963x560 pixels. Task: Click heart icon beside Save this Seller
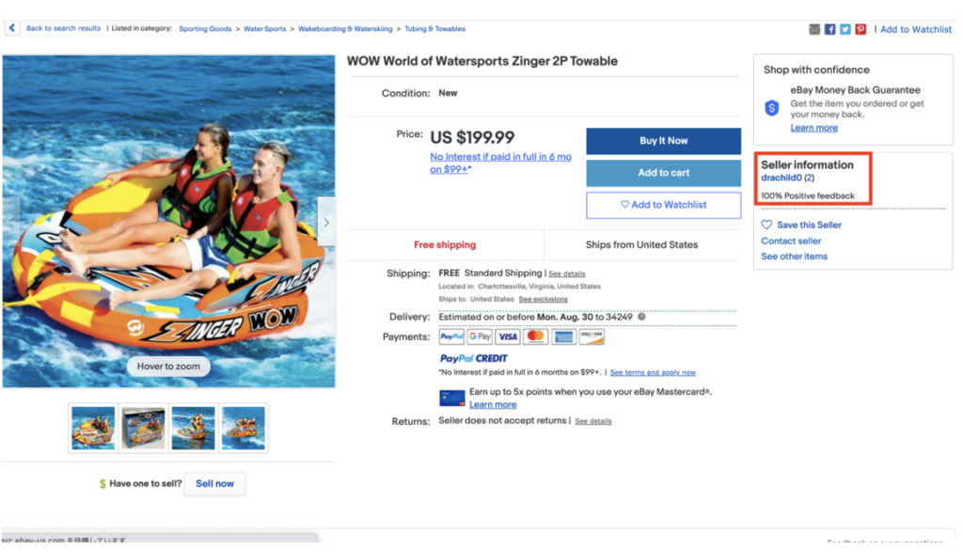click(766, 225)
